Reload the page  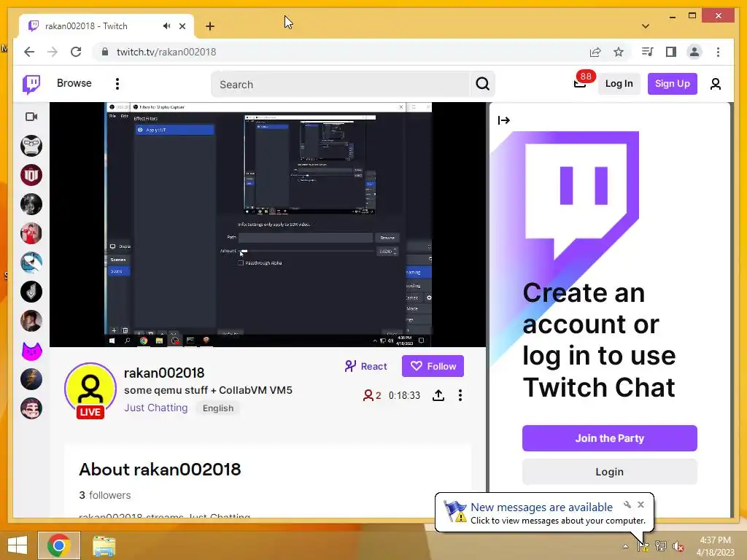(x=76, y=52)
